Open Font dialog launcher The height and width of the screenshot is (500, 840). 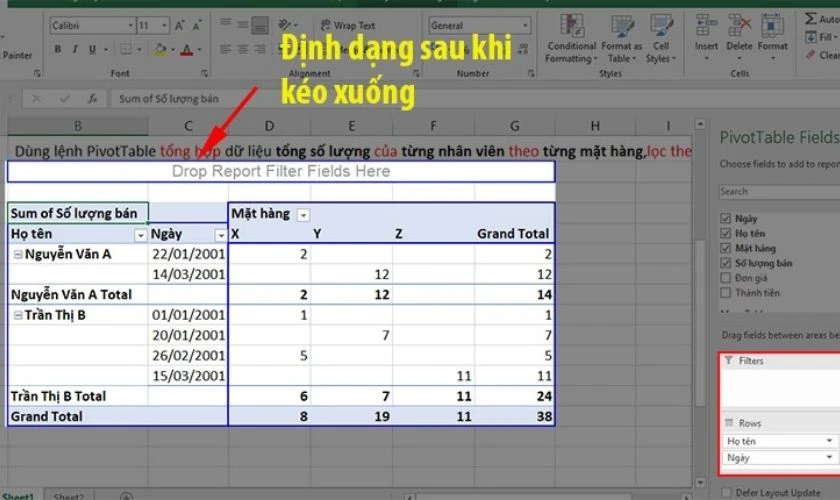point(204,73)
